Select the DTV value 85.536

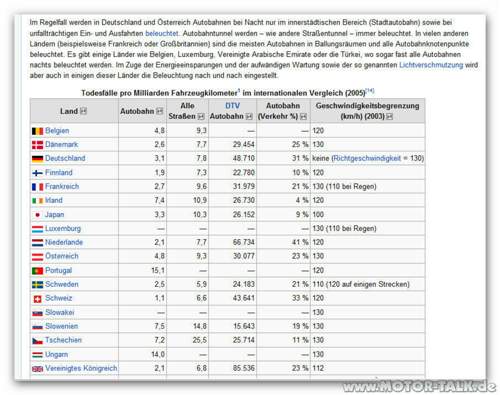click(x=244, y=368)
